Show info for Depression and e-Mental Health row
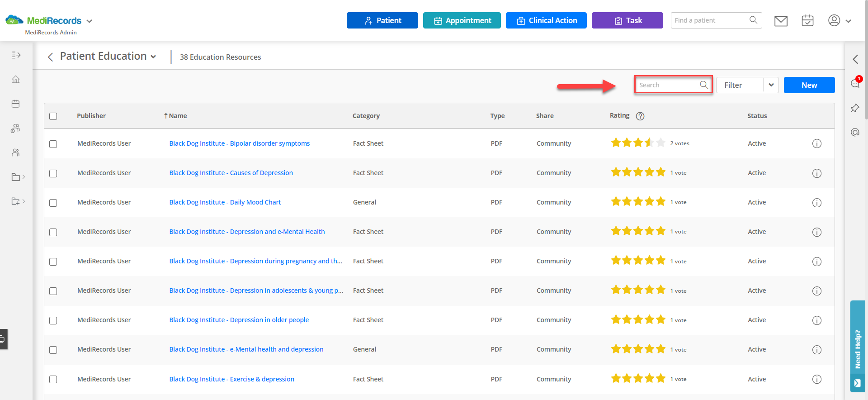The width and height of the screenshot is (868, 400). point(817,232)
